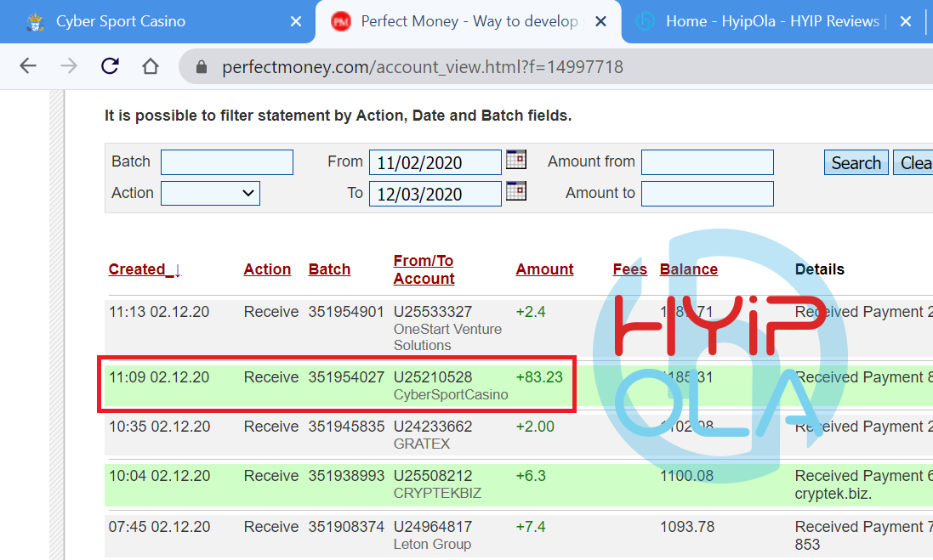
Task: Click the 10:35 02.12.20 timestamp
Action: (159, 427)
